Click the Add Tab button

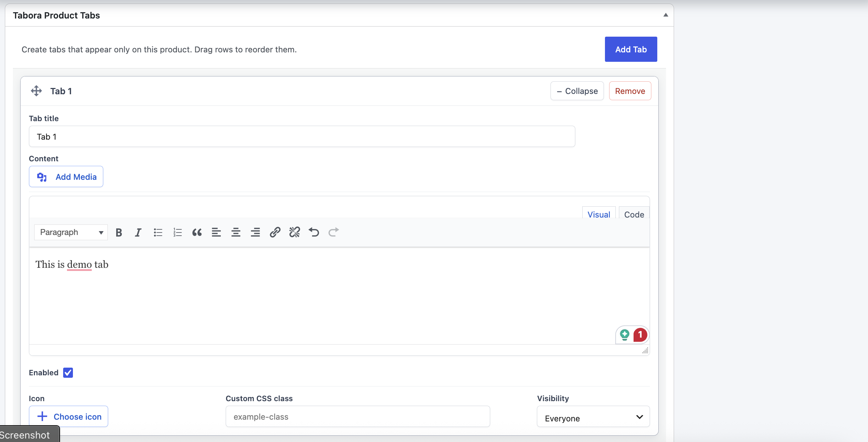click(x=631, y=49)
